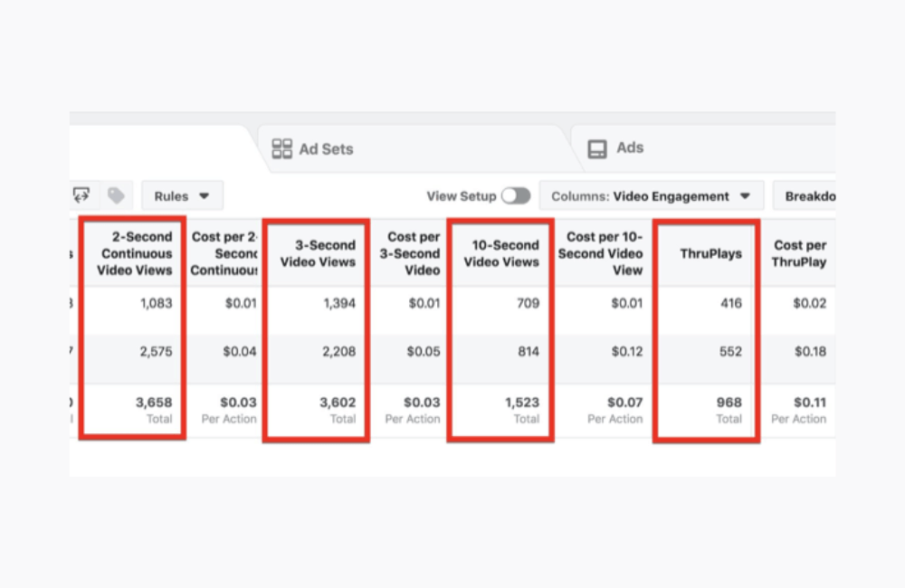The image size is (905, 588).
Task: Click the A/B test icon left of tag
Action: (x=81, y=195)
